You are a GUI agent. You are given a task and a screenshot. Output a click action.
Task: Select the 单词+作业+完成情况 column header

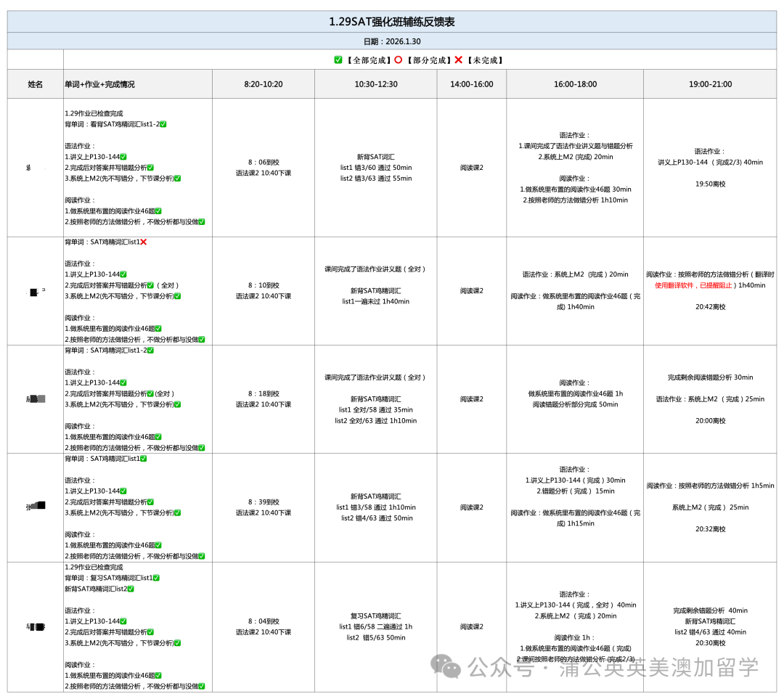coord(99,84)
